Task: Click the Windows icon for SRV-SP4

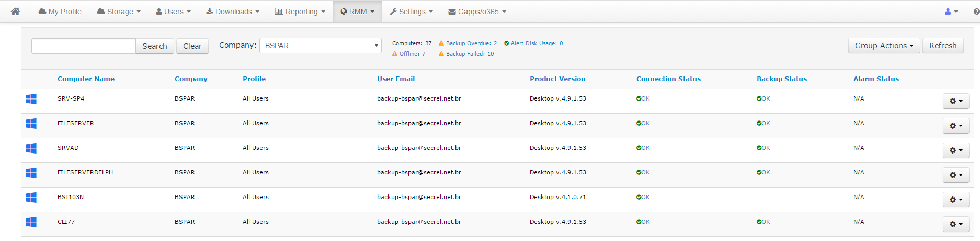Action: 31,99
